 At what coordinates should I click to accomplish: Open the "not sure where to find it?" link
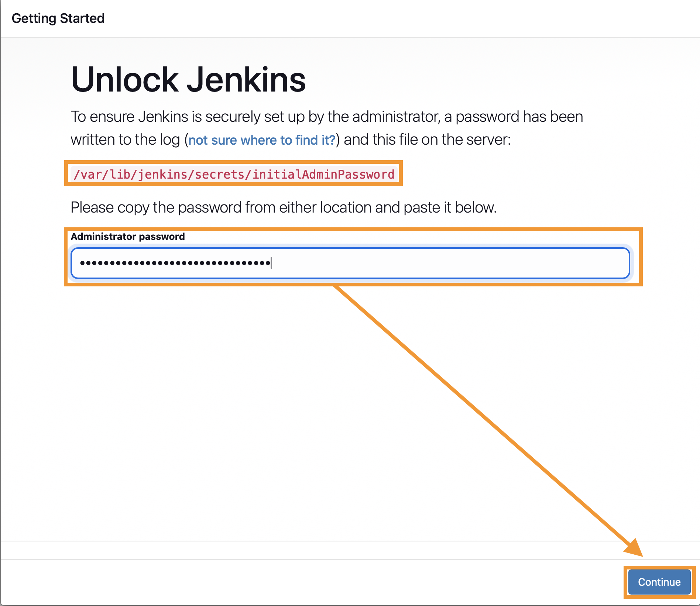(262, 140)
